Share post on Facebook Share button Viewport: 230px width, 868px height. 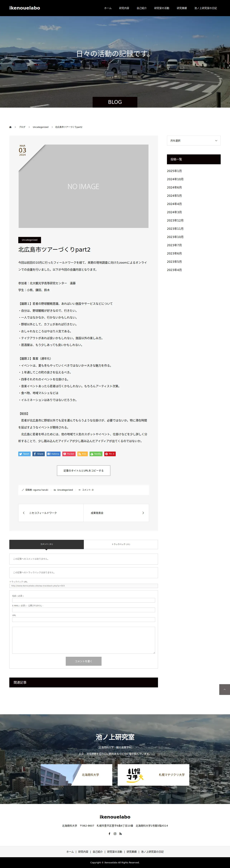tap(39, 454)
